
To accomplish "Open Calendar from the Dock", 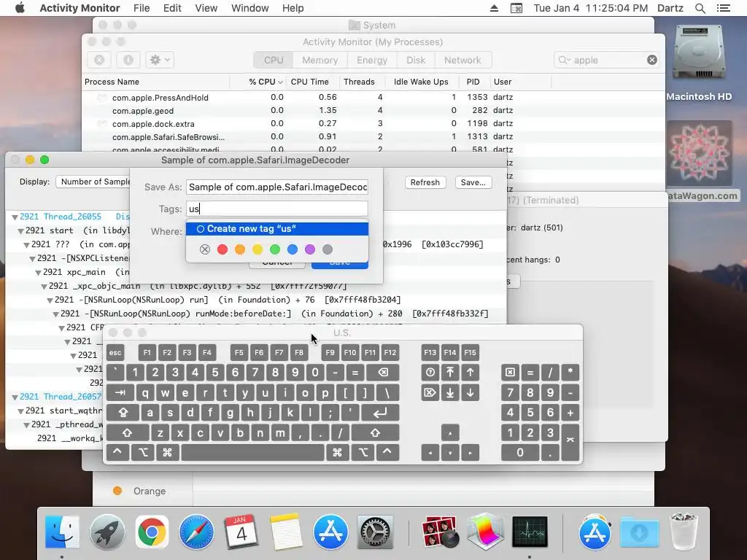I will [x=241, y=532].
